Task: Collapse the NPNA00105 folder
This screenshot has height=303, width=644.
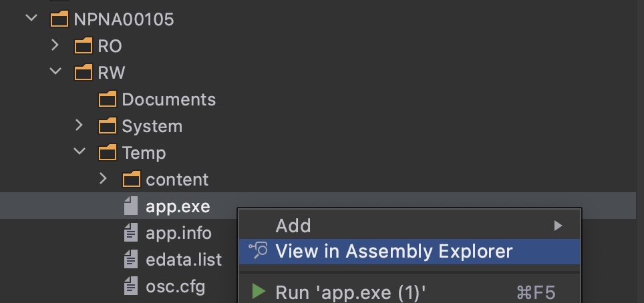Action: [31, 18]
